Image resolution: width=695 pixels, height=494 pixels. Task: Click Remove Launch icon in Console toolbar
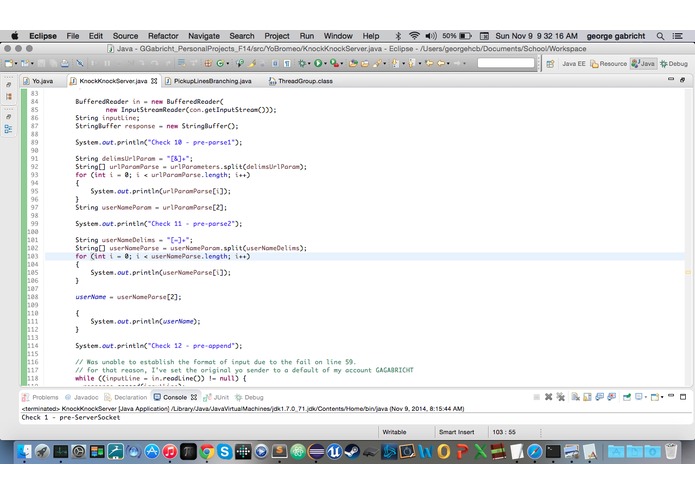pyautogui.click(x=548, y=397)
